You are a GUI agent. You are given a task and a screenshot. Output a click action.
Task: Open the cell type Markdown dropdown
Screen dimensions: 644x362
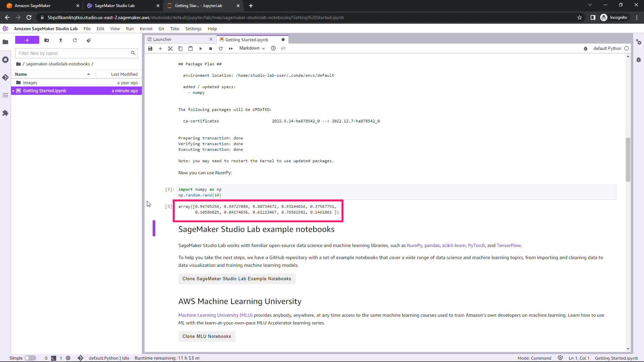[x=252, y=48]
